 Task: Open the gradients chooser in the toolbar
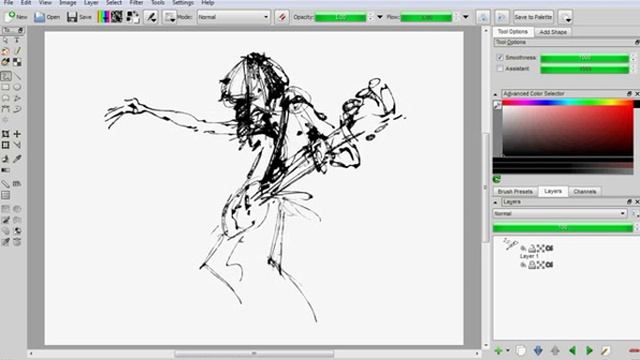click(104, 17)
